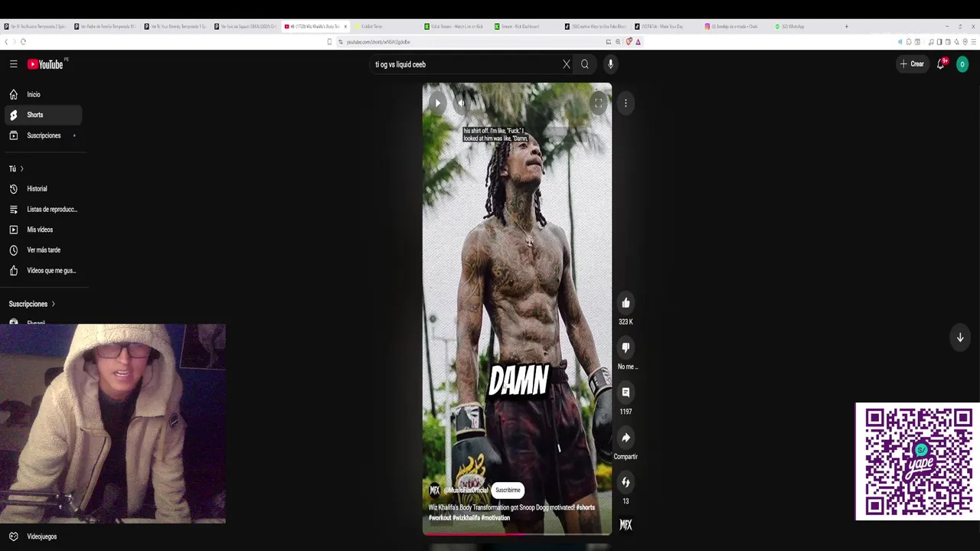Click the browser reload button
Screen dimensions: 980x551
coord(23,41)
